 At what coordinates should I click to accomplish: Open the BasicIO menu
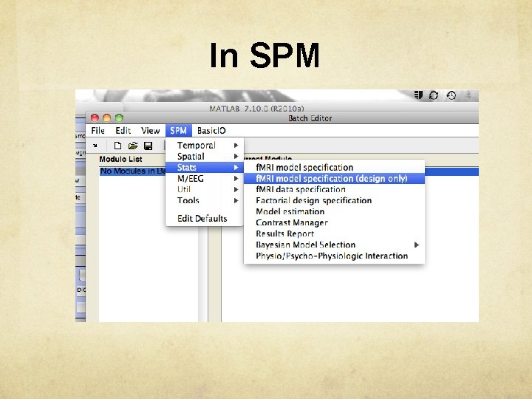[211, 131]
